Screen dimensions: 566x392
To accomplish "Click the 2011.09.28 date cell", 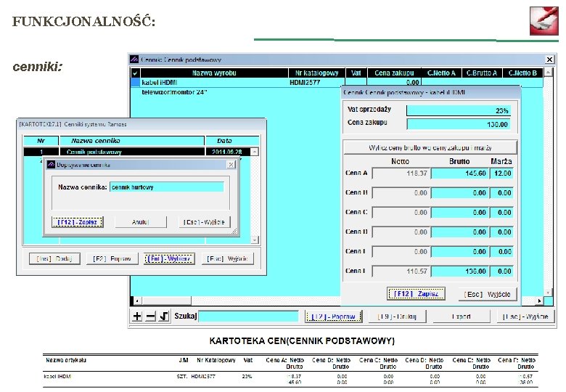I will tap(227, 152).
